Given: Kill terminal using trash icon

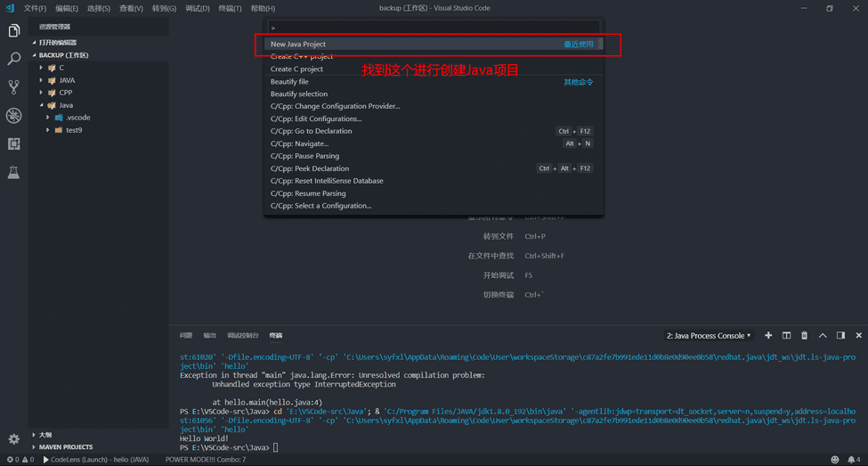Looking at the screenshot, I should [805, 336].
